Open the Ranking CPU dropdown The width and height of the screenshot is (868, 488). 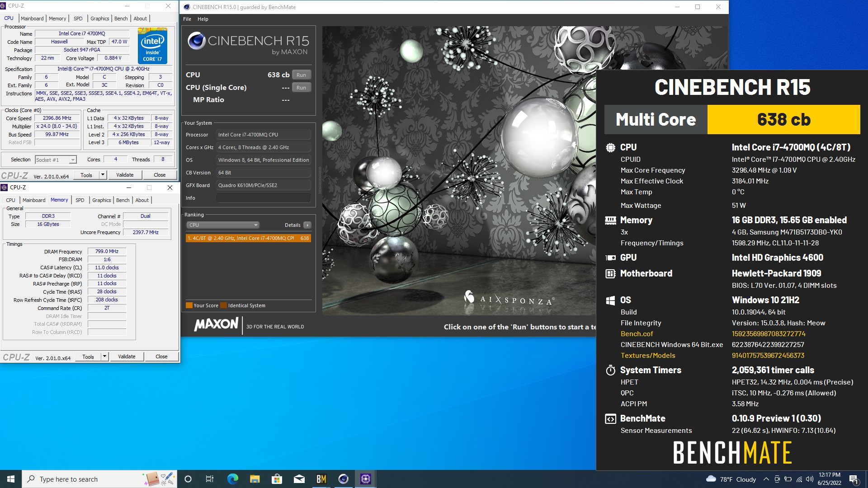click(x=223, y=225)
